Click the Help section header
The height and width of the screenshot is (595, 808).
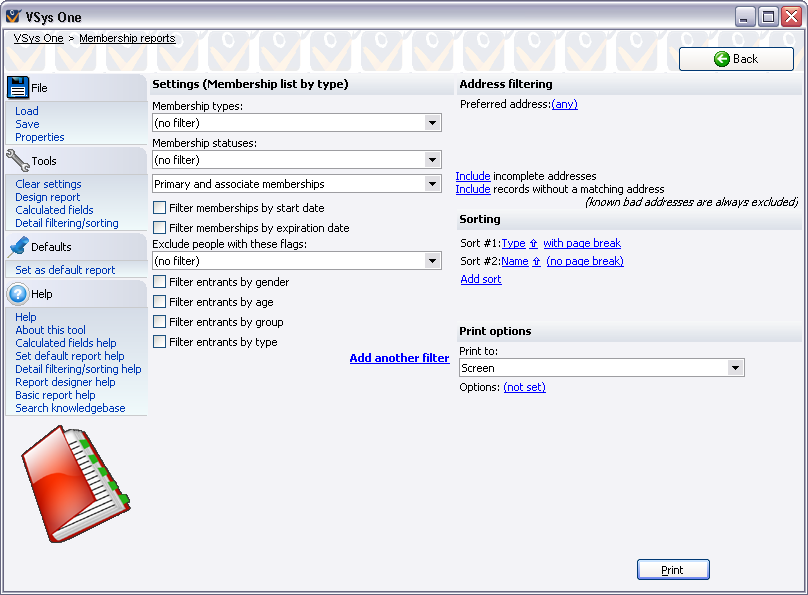(76, 294)
